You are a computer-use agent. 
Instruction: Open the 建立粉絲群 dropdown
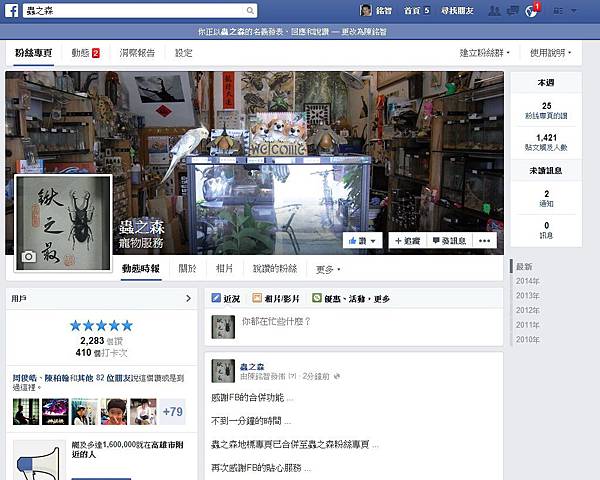pyautogui.click(x=485, y=53)
